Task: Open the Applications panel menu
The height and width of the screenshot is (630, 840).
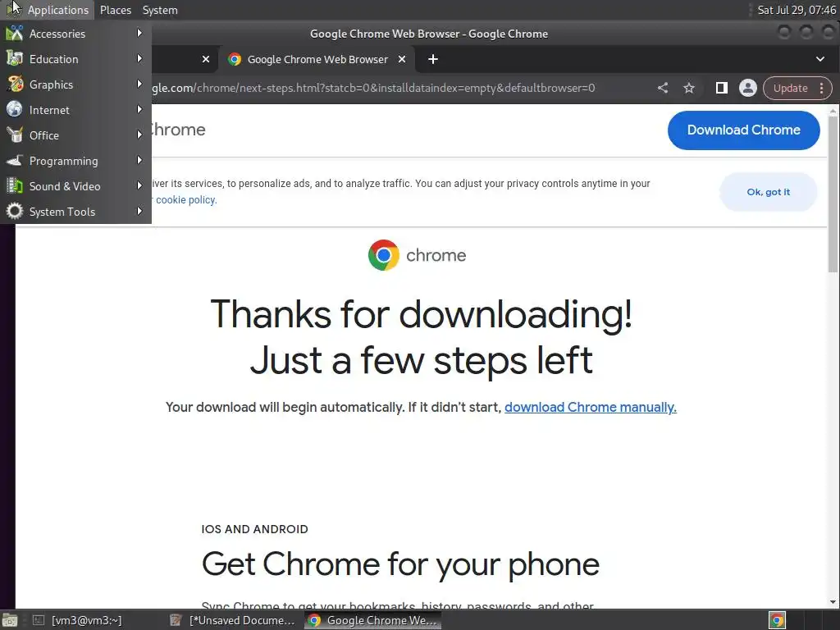Action: 48,10
